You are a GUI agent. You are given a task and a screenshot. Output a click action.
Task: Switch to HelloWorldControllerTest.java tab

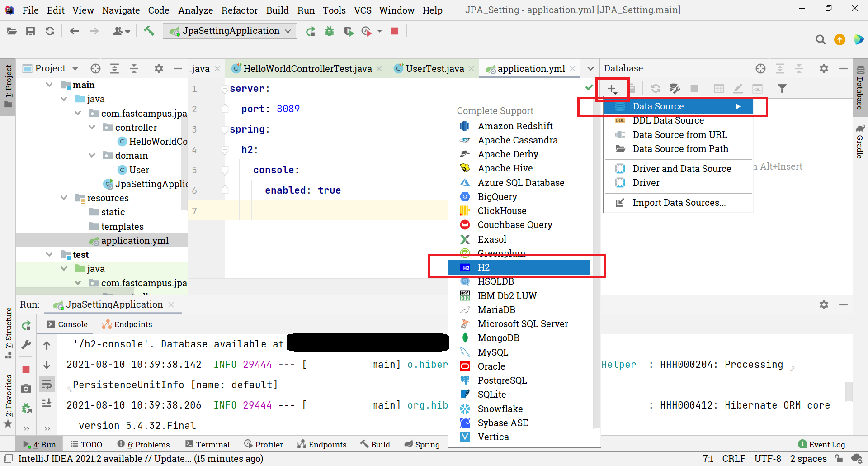point(307,68)
